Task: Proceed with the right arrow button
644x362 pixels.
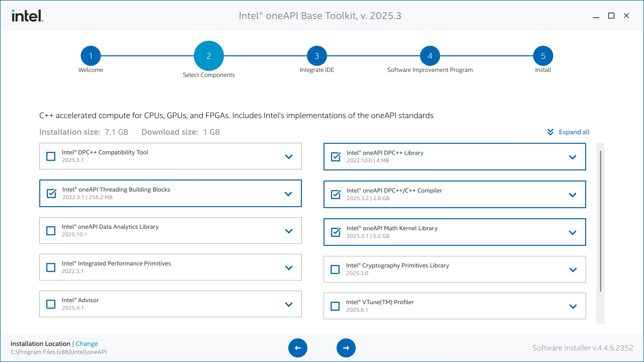Action: [x=346, y=348]
